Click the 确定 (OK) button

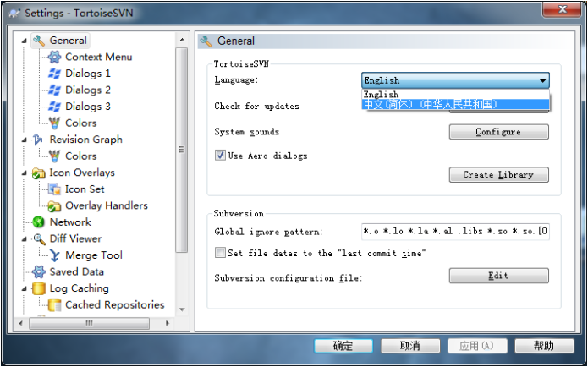(343, 346)
